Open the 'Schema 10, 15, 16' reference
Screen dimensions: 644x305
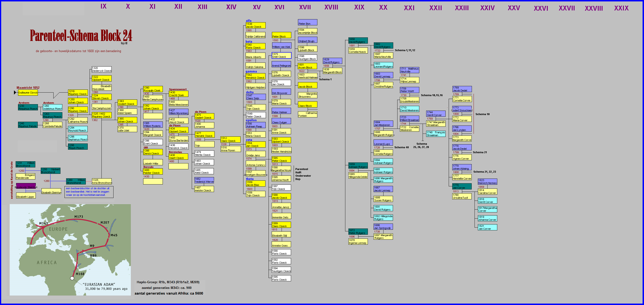pyautogui.click(x=431, y=95)
